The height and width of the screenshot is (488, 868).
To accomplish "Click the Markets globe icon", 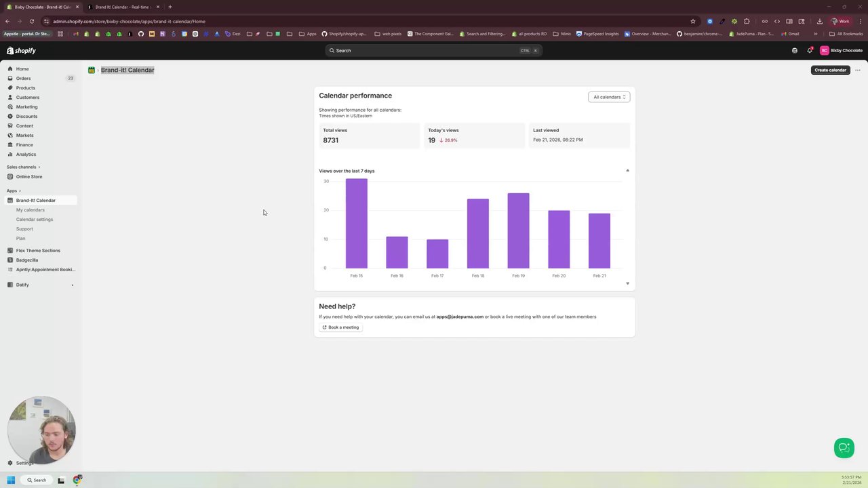I will click(10, 136).
